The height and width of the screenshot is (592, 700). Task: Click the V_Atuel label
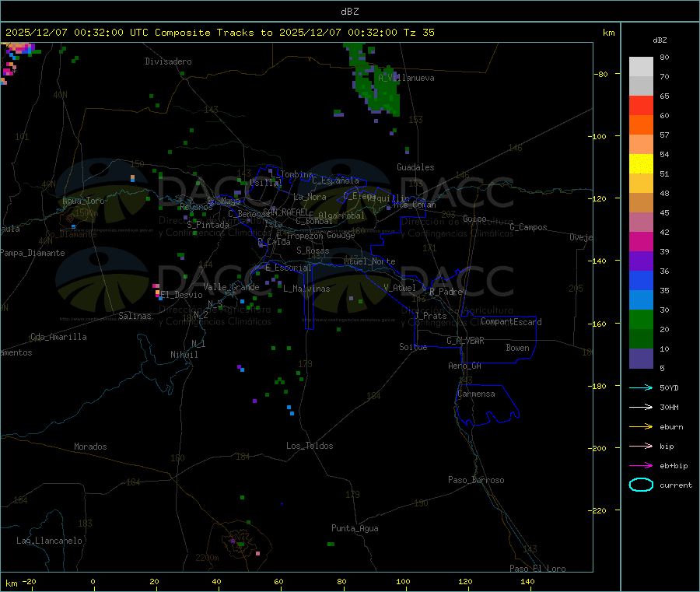[400, 288]
